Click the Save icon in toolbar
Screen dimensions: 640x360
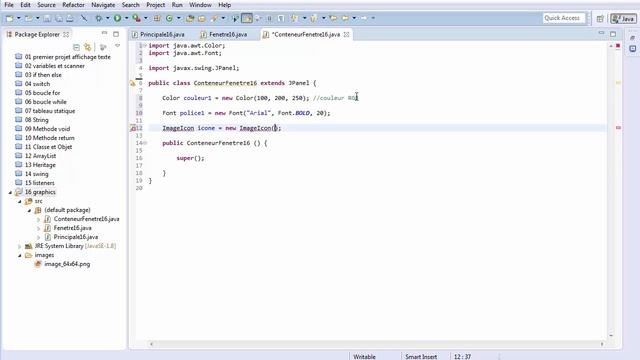coord(47,18)
